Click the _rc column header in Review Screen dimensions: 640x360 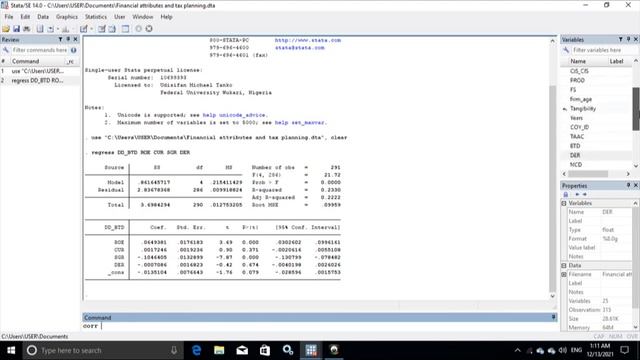(70, 61)
